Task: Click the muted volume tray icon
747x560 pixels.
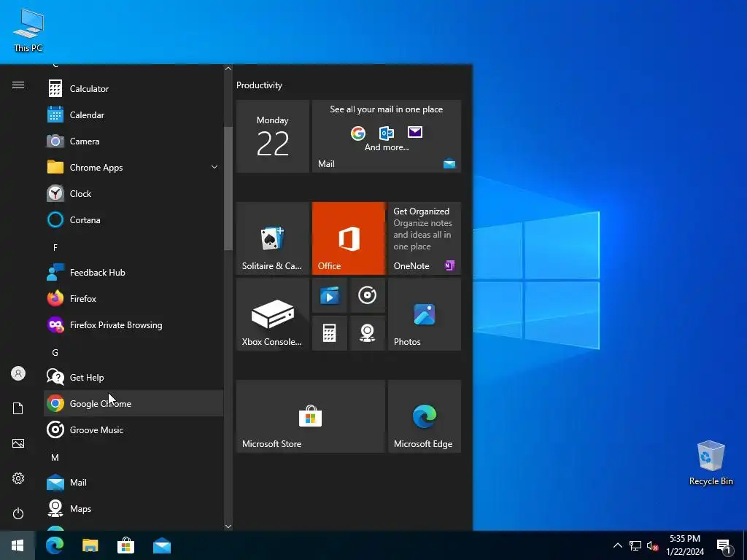Action: [652, 545]
